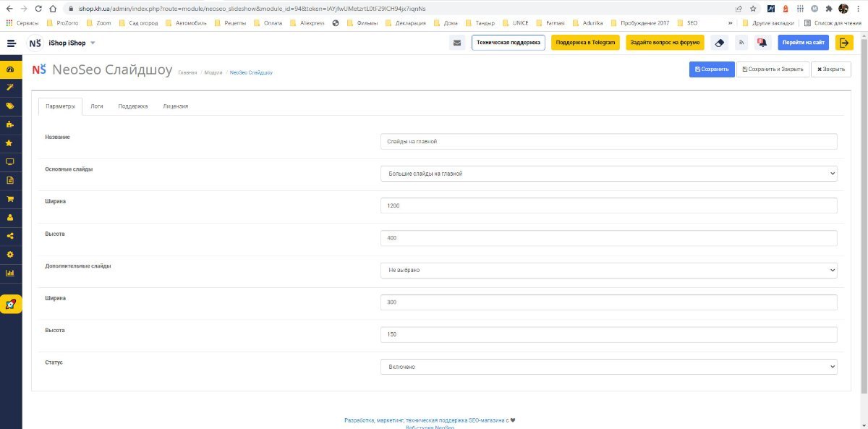This screenshot has width=868, height=429.
Task: Follow the Модули breadcrumb link
Action: click(213, 72)
